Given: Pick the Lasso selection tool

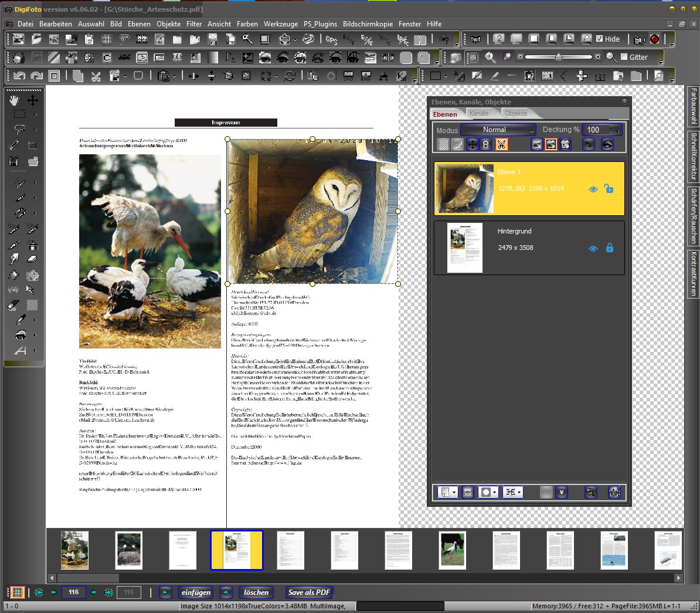Looking at the screenshot, I should coord(19,129).
